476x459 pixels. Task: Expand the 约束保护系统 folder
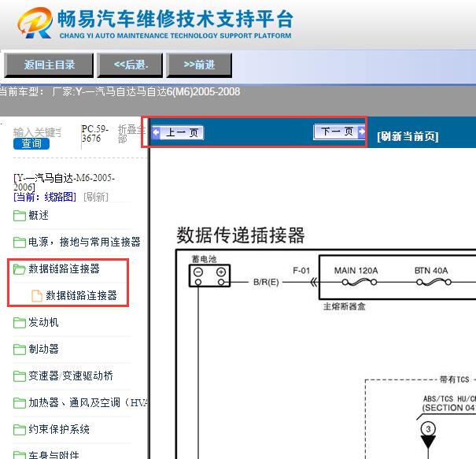[x=59, y=429]
